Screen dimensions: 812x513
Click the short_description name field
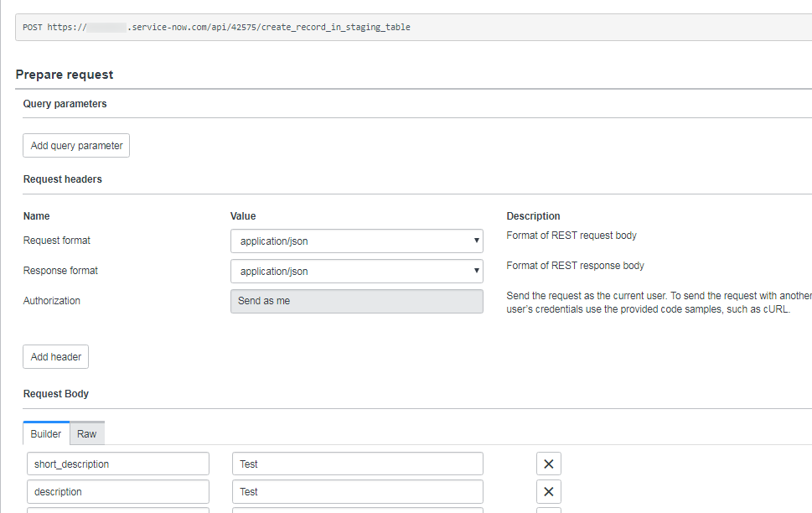tap(117, 464)
